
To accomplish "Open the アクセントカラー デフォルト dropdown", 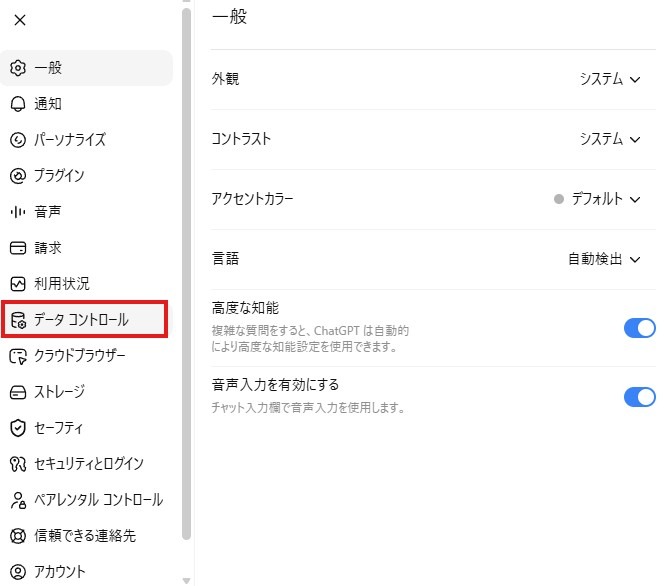I will [598, 199].
